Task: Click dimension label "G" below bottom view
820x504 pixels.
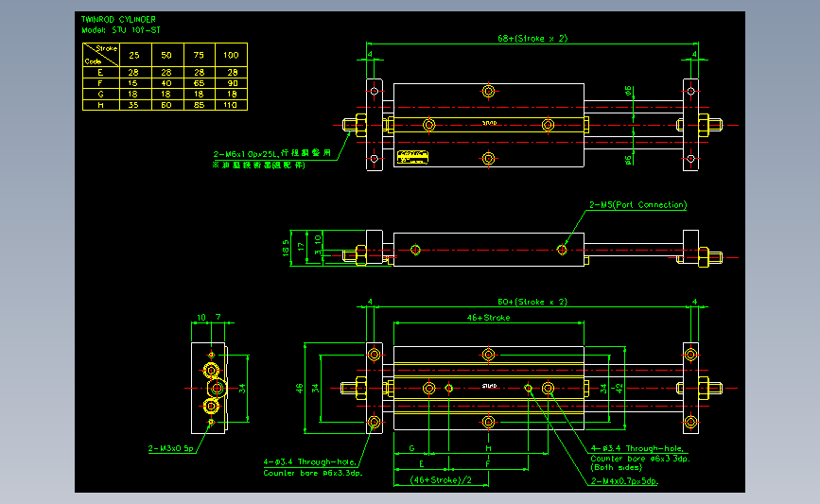Action: 411,448
